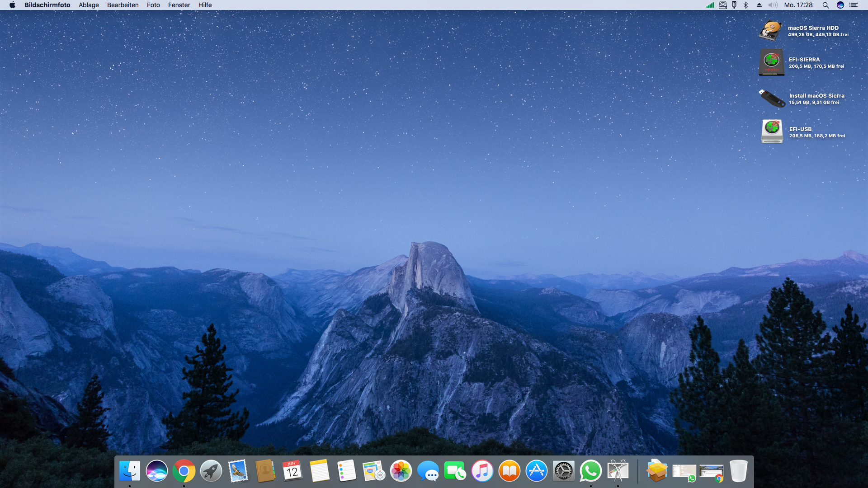Viewport: 868px width, 488px height.
Task: Open the Photos app
Action: [x=401, y=471]
